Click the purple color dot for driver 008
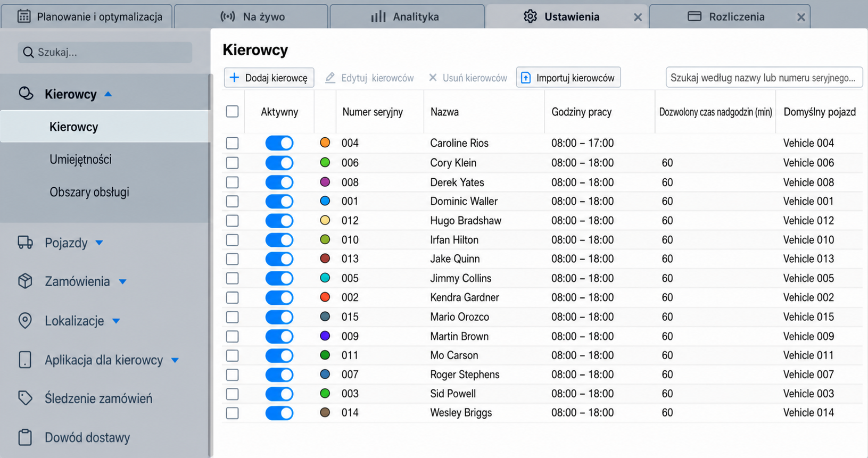 (325, 182)
